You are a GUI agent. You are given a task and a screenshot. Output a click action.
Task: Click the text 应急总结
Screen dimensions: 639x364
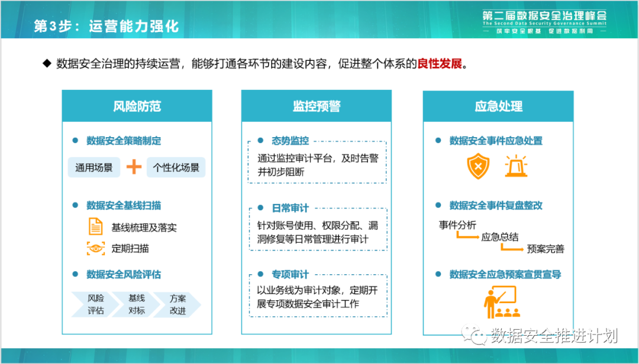[499, 237]
